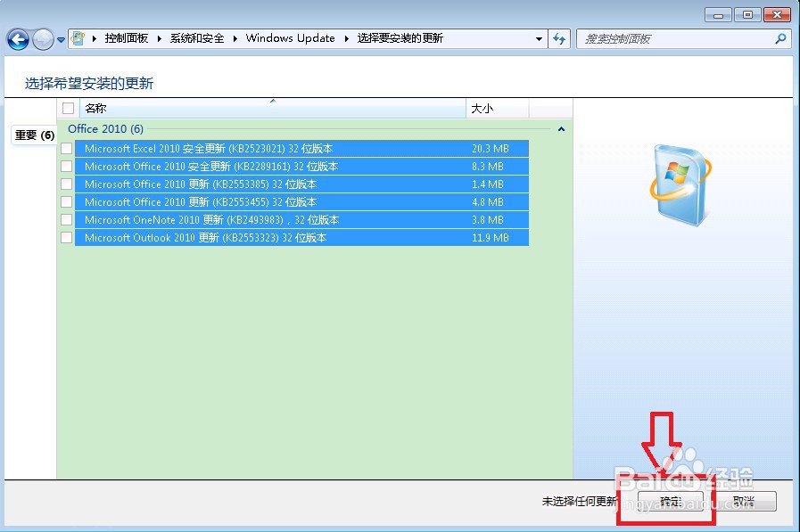
Task: Select the 重要 (6) category tab
Action: tap(33, 135)
